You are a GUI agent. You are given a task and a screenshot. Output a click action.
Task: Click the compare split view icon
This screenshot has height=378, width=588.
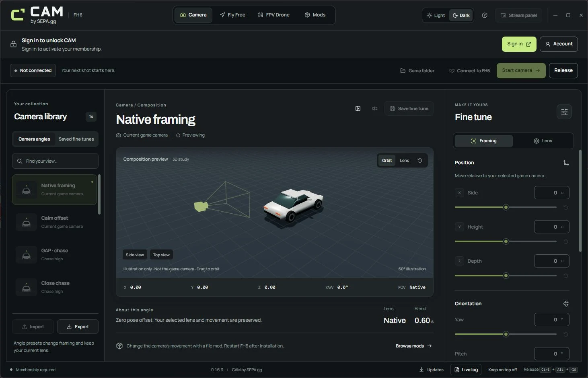(x=375, y=108)
